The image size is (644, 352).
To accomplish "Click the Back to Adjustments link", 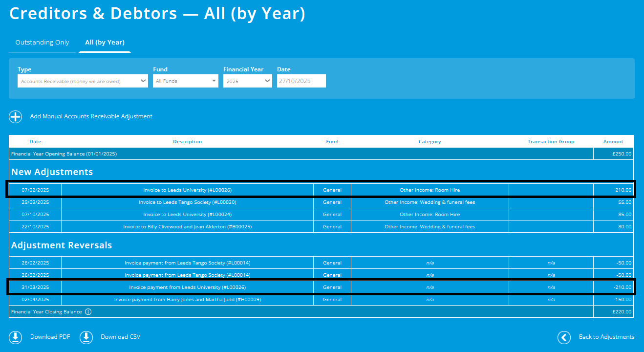I will [x=605, y=337].
